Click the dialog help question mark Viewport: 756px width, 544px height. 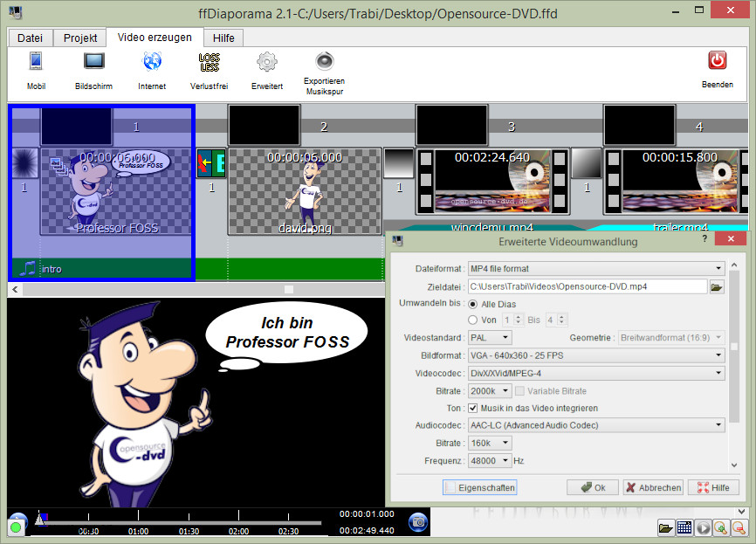click(704, 238)
